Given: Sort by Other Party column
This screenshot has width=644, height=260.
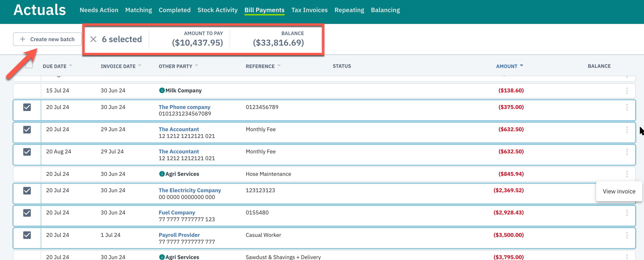Looking at the screenshot, I should tap(178, 66).
